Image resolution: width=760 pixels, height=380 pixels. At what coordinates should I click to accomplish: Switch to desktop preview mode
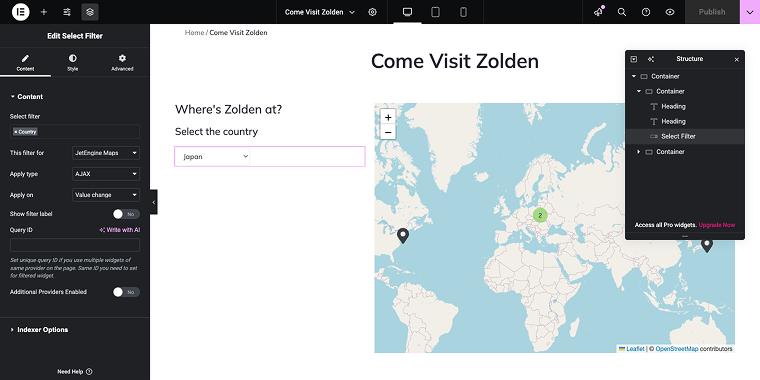click(408, 12)
